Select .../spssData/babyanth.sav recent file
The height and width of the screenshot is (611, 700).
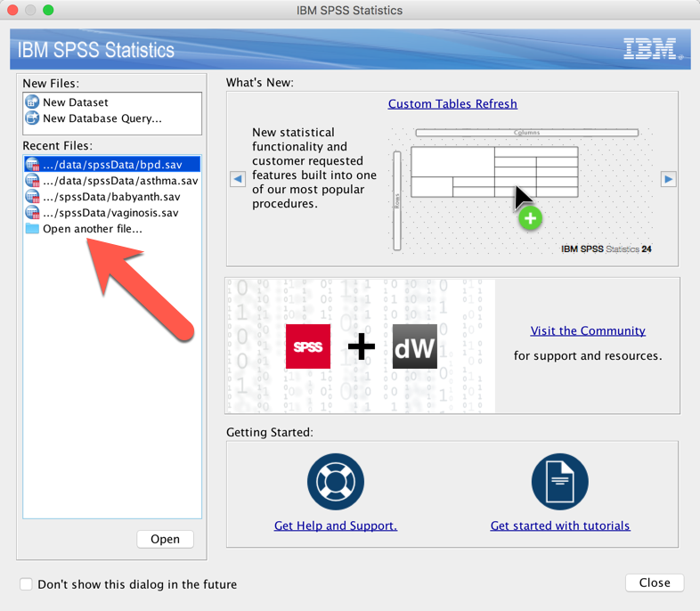tap(112, 197)
